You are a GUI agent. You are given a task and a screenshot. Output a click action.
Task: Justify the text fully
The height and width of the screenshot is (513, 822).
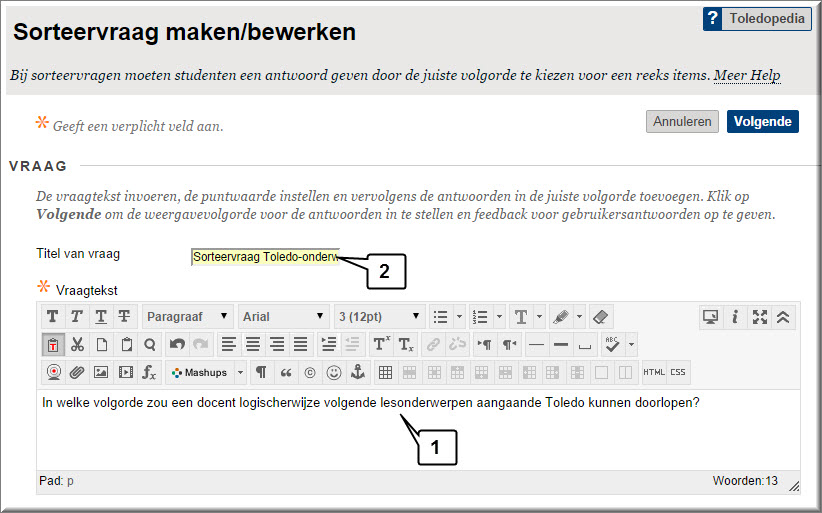(301, 345)
